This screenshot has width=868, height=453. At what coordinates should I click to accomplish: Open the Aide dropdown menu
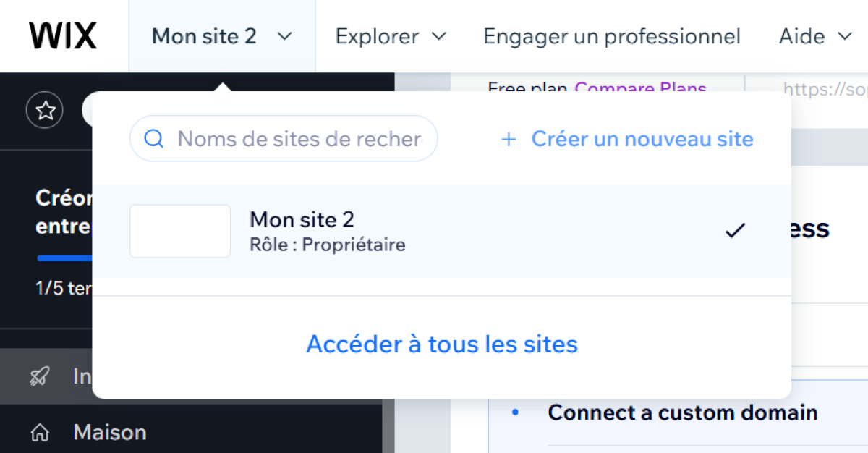pos(815,36)
